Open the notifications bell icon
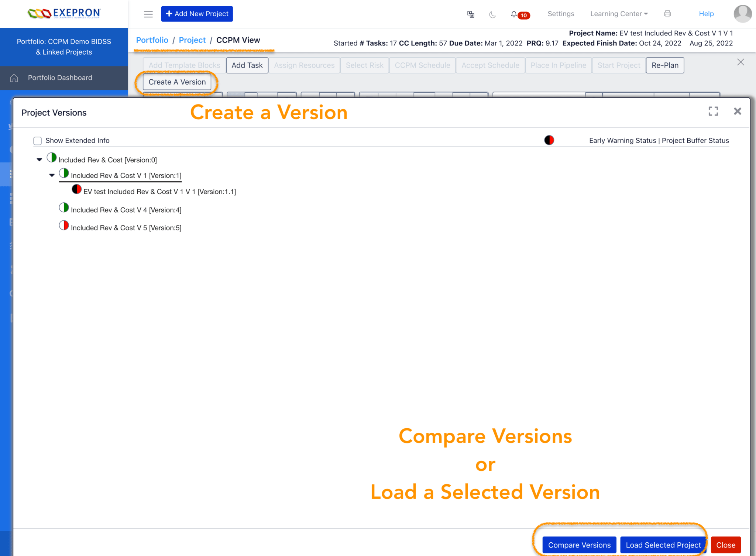The image size is (756, 556). pyautogui.click(x=514, y=14)
